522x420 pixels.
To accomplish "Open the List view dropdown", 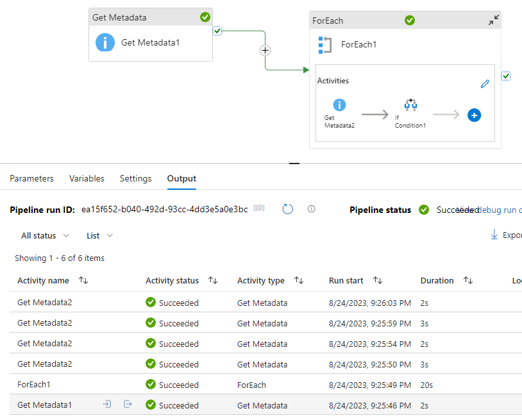I will [99, 235].
